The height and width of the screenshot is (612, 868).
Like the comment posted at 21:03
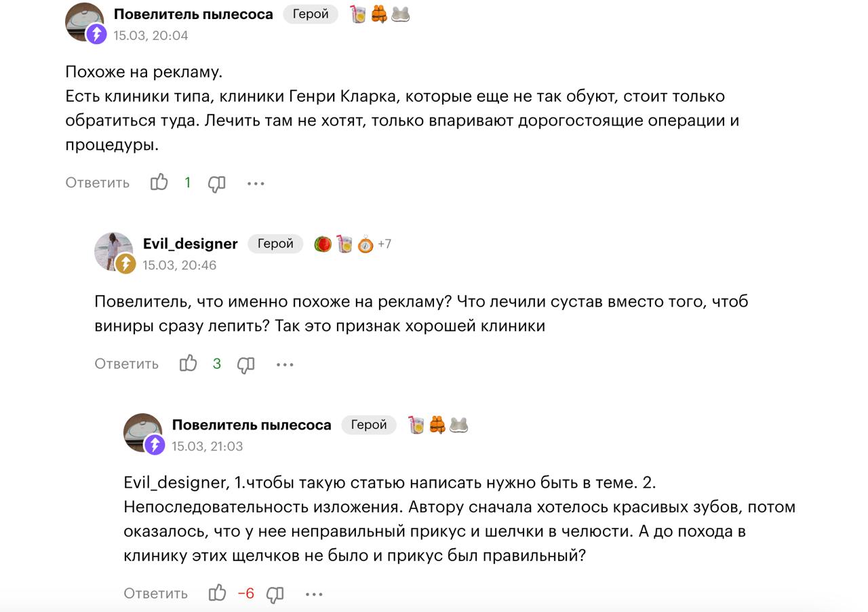pos(217,594)
